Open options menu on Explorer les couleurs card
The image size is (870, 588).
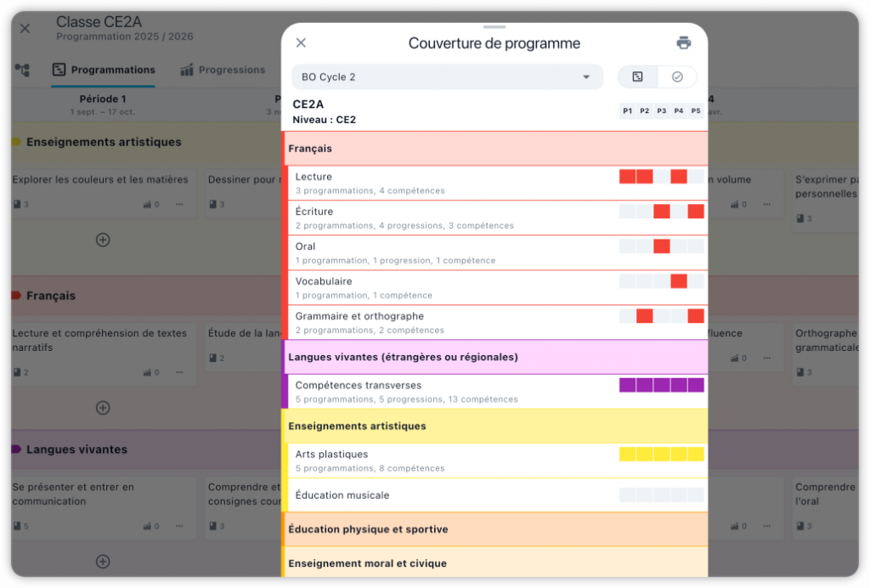point(179,204)
